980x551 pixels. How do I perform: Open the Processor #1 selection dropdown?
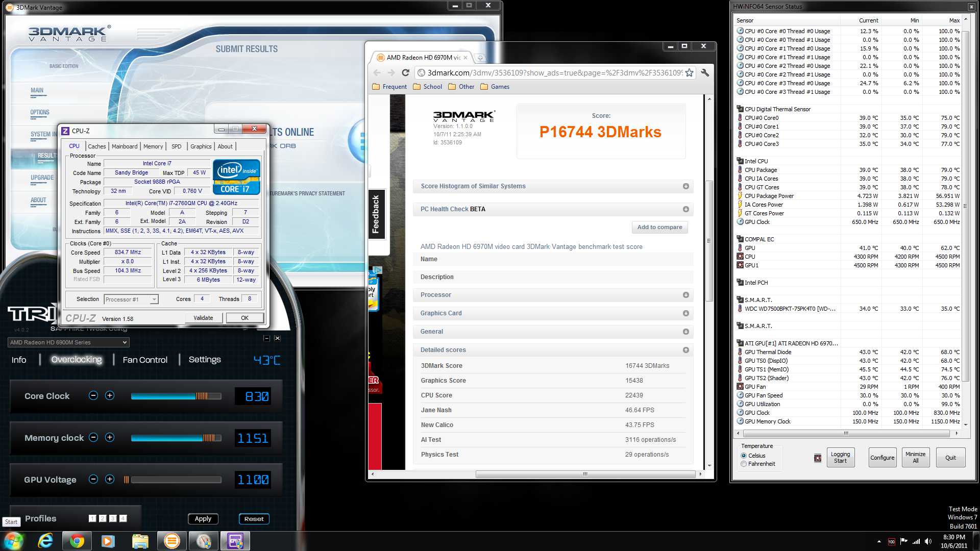(131, 299)
